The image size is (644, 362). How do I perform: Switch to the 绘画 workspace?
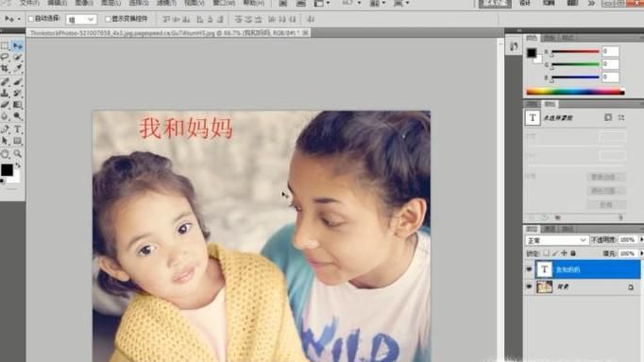(549, 3)
